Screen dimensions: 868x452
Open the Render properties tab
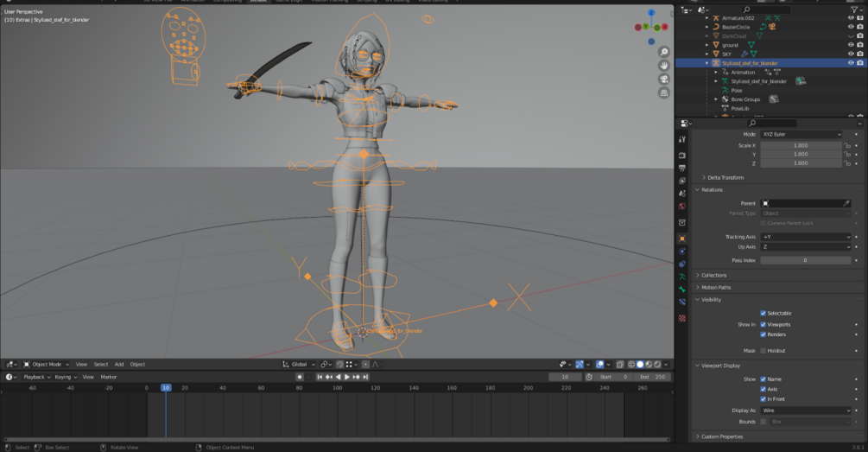tap(682, 156)
